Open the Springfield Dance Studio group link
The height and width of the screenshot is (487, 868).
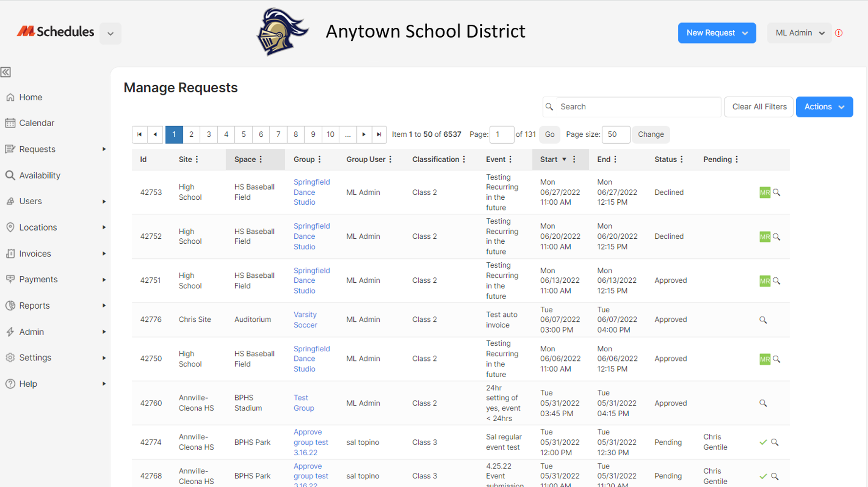[311, 192]
